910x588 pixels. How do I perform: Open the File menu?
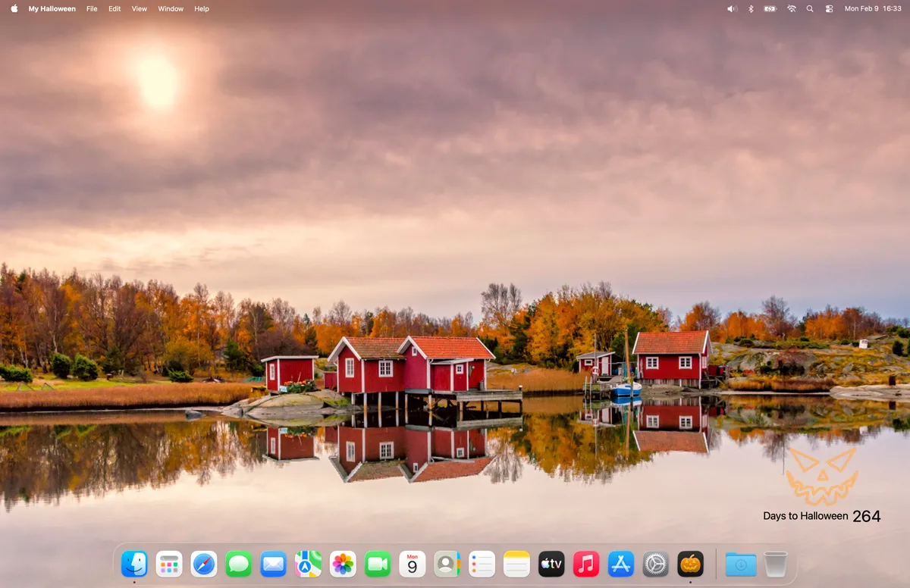(x=92, y=9)
